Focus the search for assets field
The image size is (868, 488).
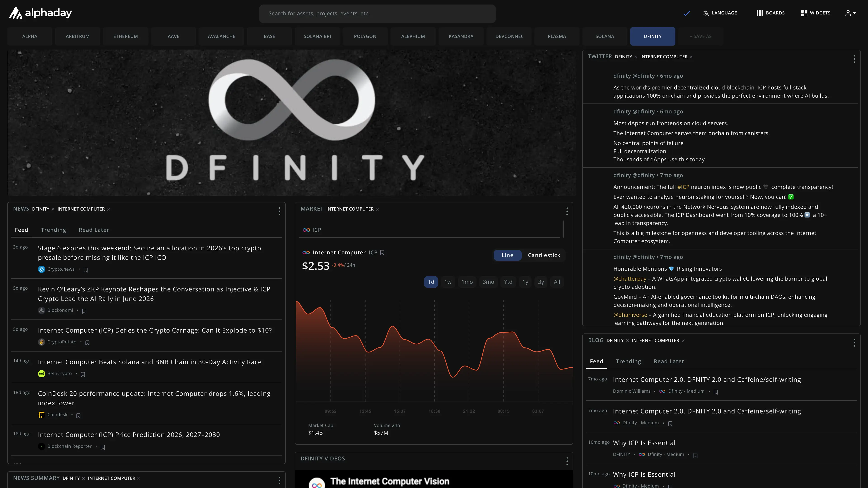[377, 14]
